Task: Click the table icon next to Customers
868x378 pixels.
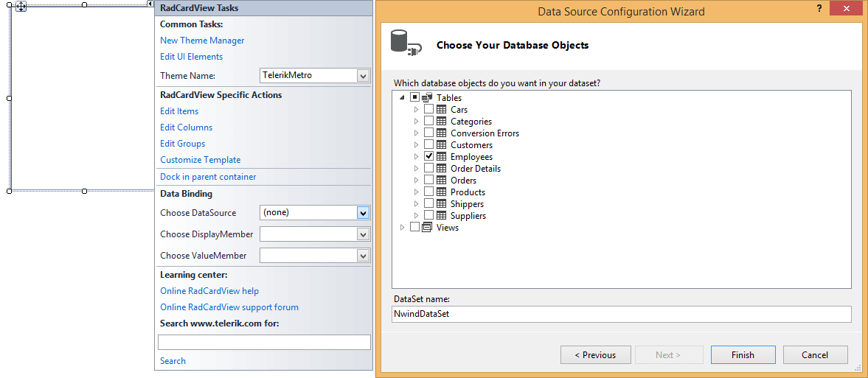Action: tap(441, 145)
